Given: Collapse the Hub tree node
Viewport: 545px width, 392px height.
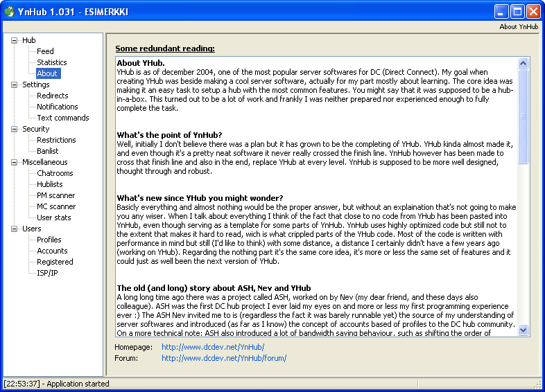Looking at the screenshot, I should (x=15, y=40).
